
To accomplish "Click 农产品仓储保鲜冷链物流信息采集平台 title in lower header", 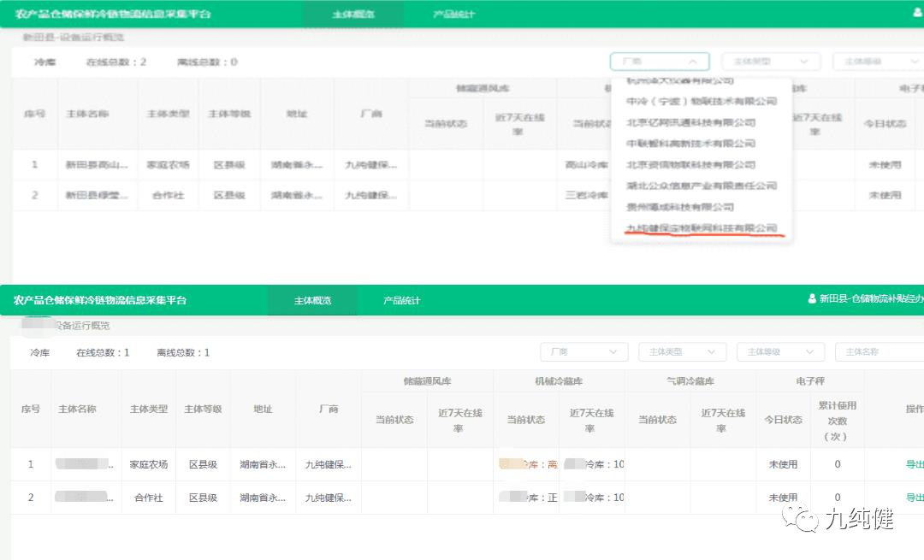I will click(x=100, y=300).
